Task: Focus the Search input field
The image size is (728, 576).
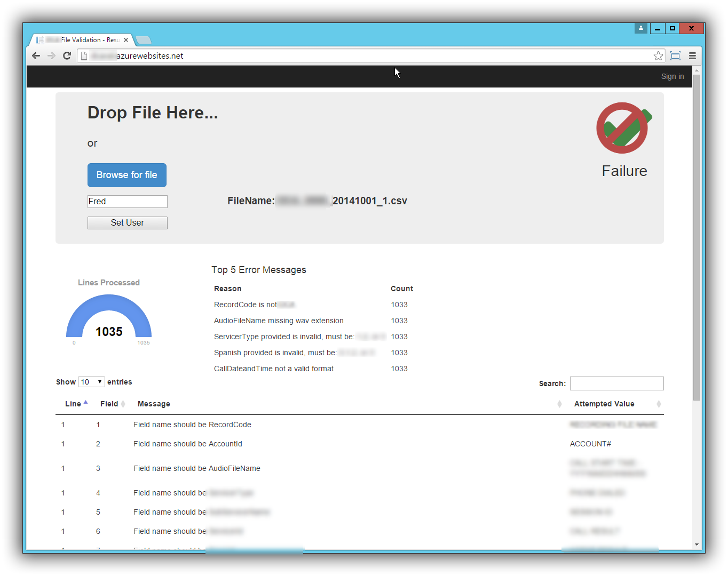Action: [x=616, y=383]
